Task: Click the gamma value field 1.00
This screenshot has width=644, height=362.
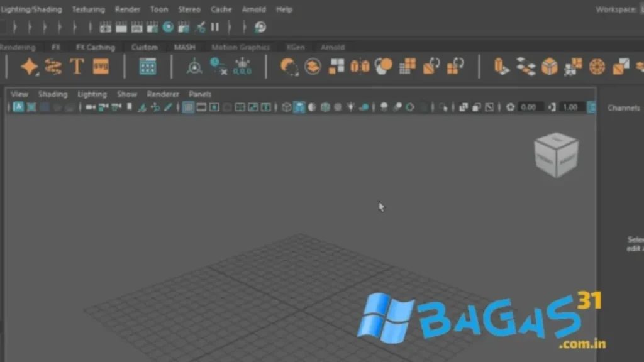Action: pyautogui.click(x=572, y=107)
